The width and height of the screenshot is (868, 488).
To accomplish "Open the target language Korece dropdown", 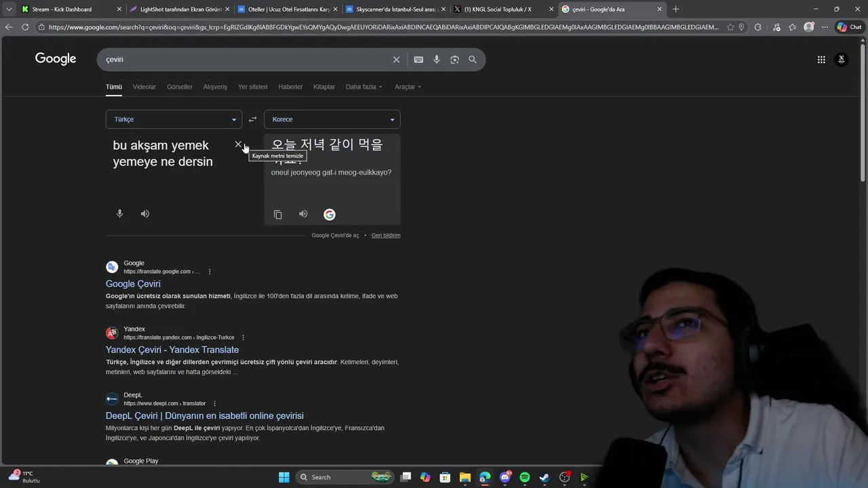I will click(x=332, y=119).
